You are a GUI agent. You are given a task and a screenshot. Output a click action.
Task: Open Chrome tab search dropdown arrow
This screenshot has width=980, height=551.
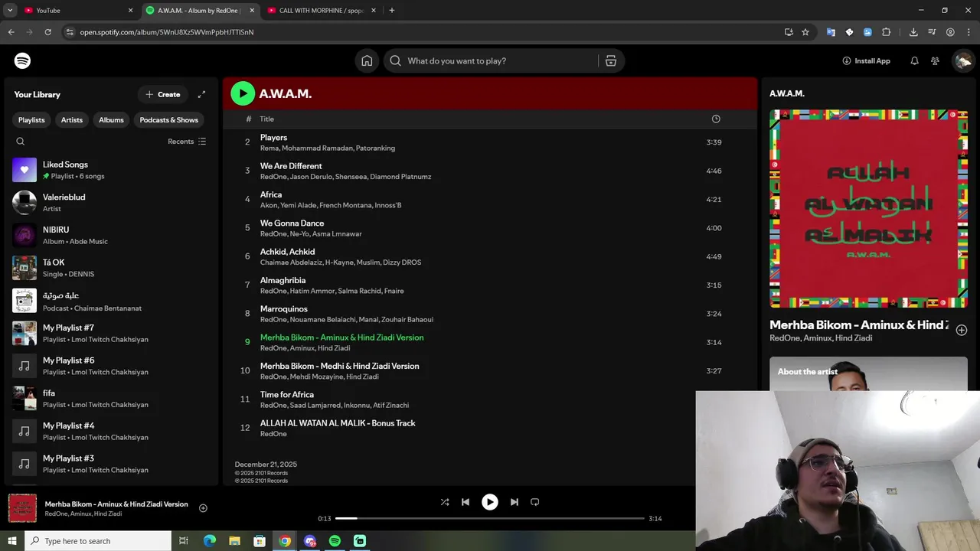point(10,10)
